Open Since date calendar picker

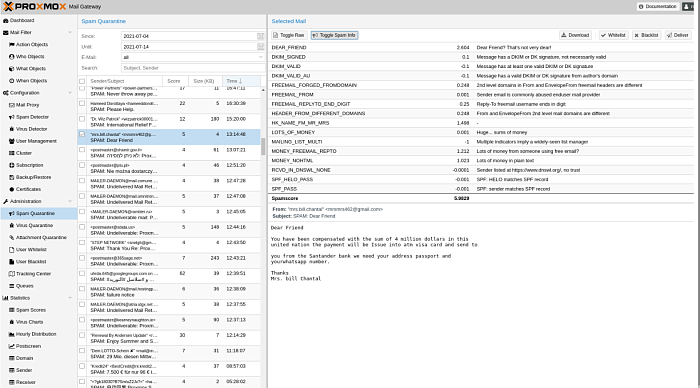tap(260, 36)
